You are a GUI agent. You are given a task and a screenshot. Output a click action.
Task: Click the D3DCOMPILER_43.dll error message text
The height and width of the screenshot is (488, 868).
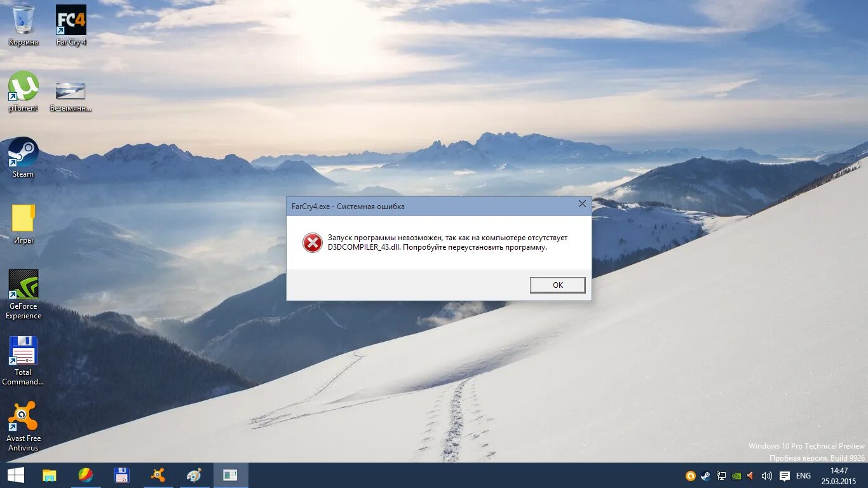(447, 243)
